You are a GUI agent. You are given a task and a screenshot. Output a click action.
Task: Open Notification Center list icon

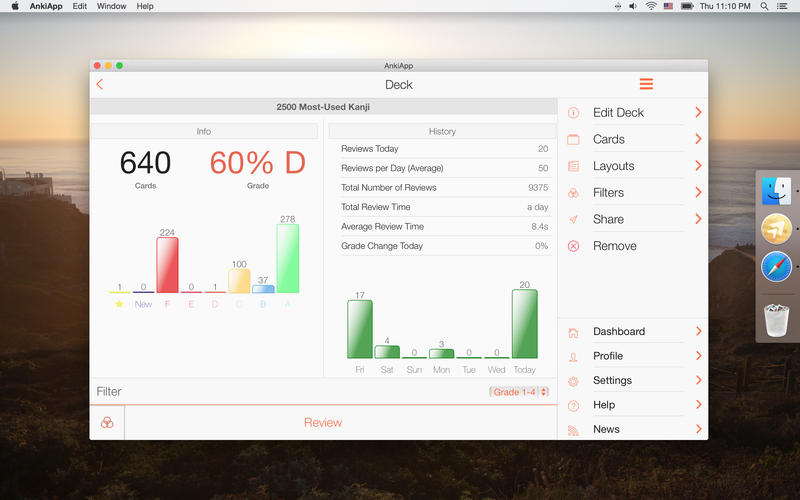point(782,6)
